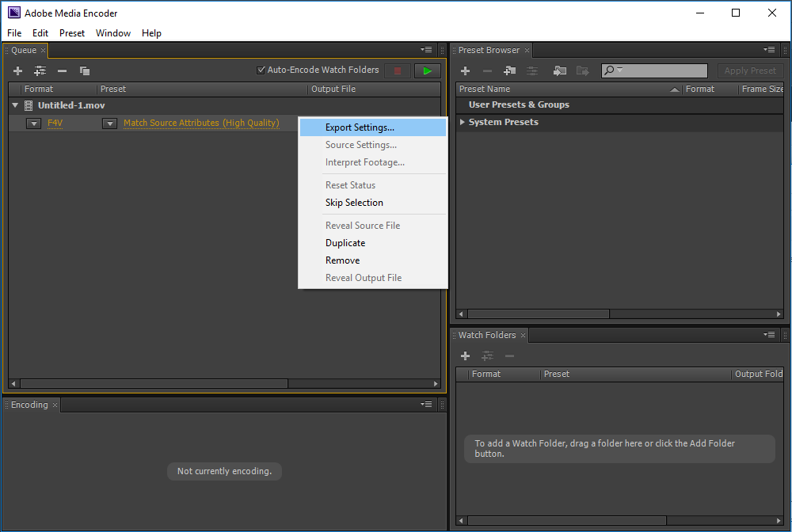
Task: Open the F4V format dropdown arrow
Action: (34, 123)
